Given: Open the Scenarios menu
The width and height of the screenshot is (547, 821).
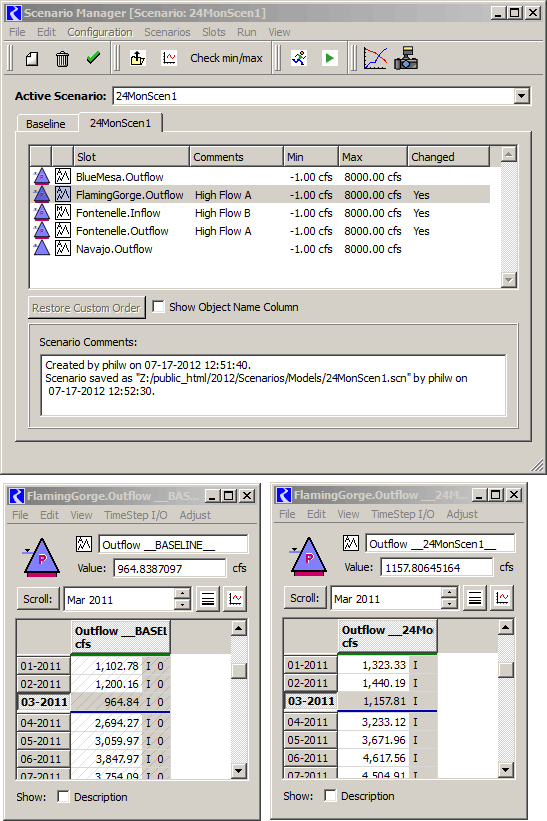Looking at the screenshot, I should [167, 32].
